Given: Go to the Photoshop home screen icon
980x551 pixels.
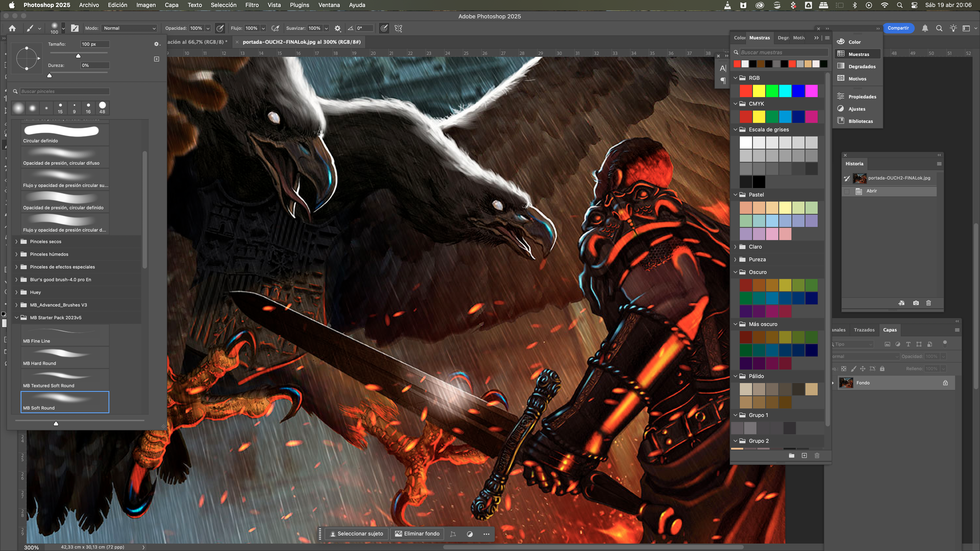Looking at the screenshot, I should tap(12, 28).
